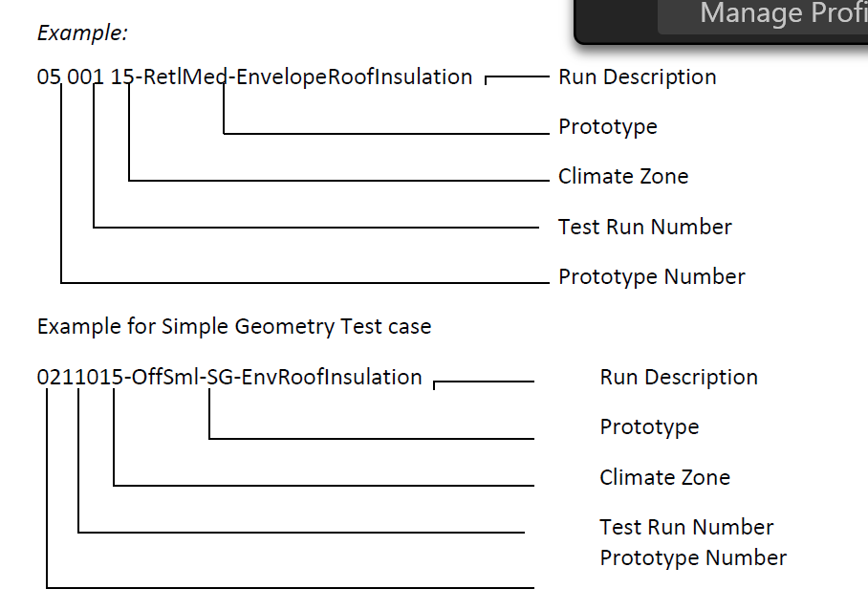The height and width of the screenshot is (611, 868).
Task: Select the Prototype Number label in the RetlMed diagram
Action: point(652,276)
